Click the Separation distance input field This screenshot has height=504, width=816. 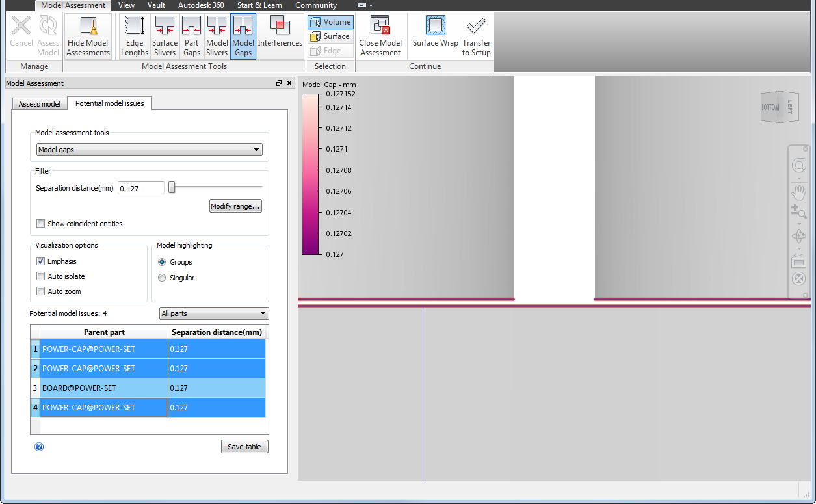[x=141, y=188]
